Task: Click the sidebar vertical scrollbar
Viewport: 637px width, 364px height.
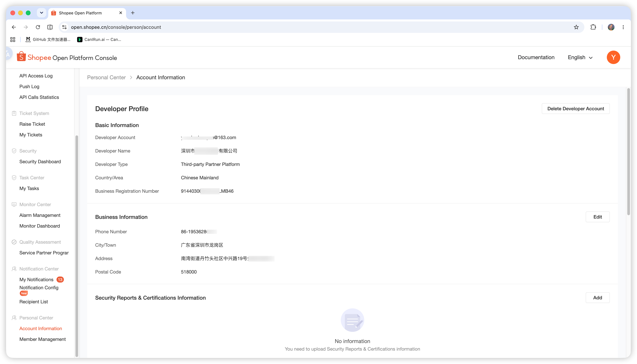Action: (77, 246)
